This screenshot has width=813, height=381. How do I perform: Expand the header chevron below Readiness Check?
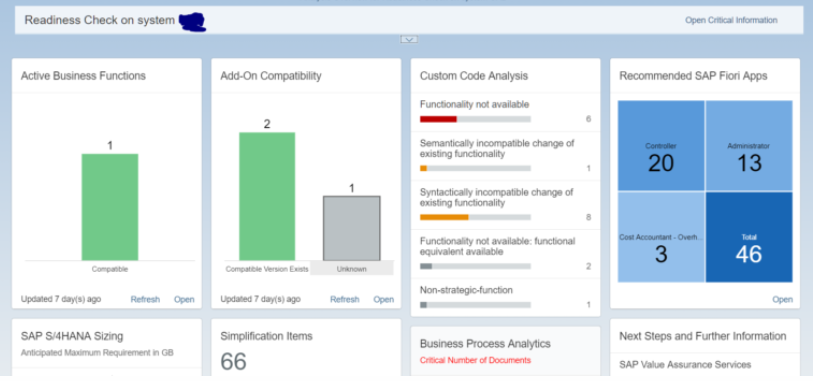[x=409, y=39]
